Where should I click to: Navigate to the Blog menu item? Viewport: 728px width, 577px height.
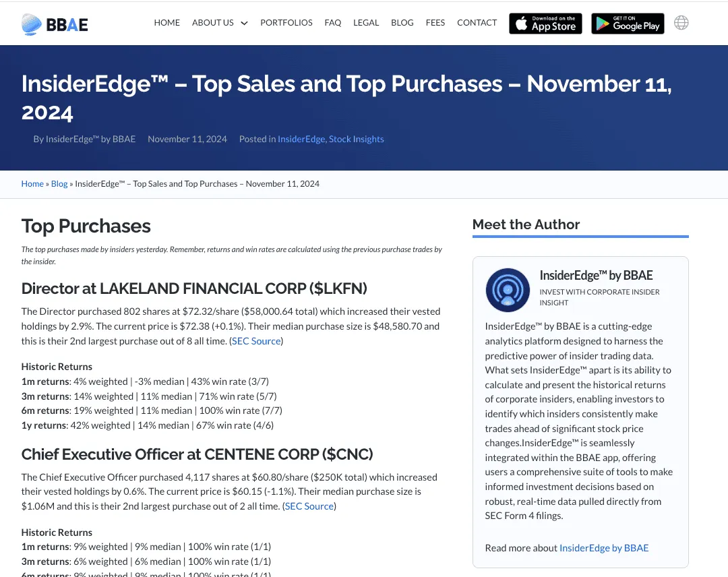point(402,23)
